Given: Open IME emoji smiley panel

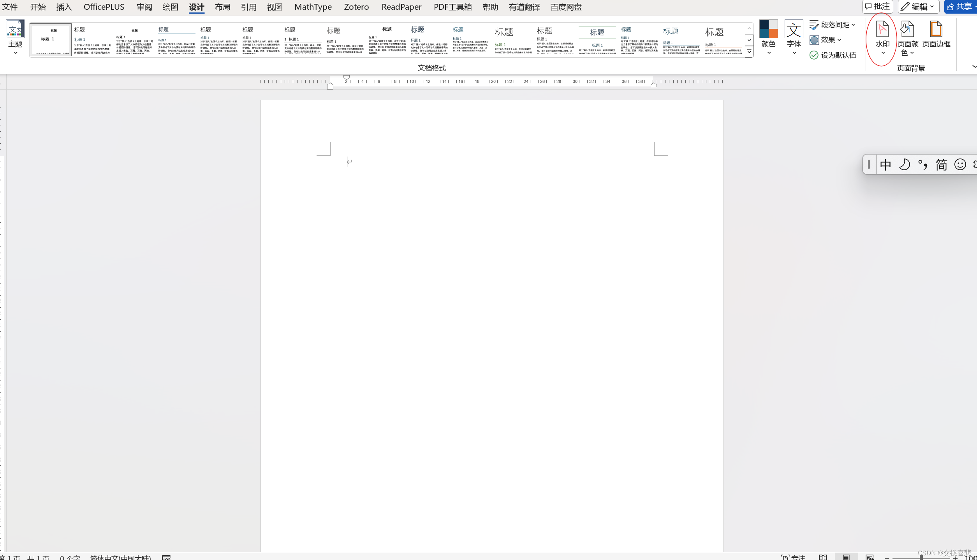Looking at the screenshot, I should 960,165.
